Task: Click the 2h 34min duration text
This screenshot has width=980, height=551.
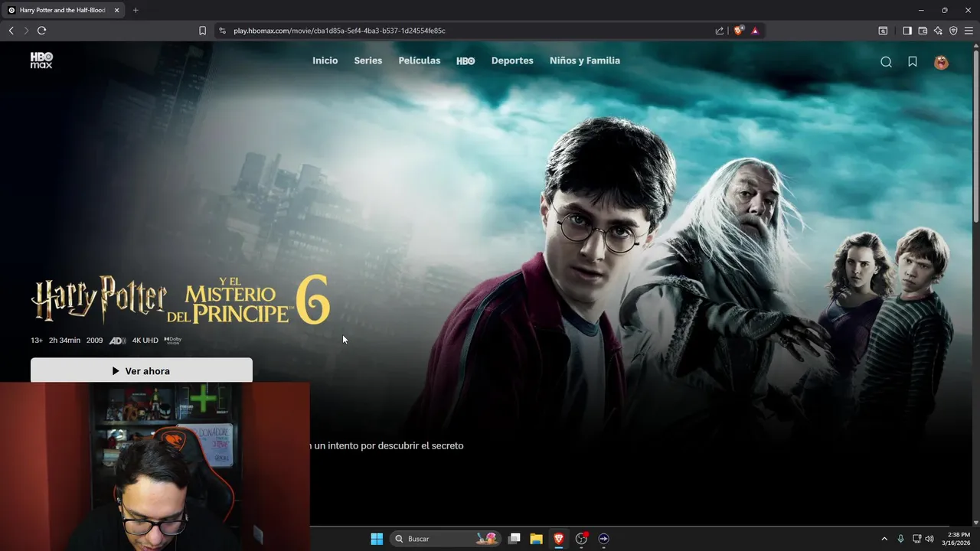Action: pos(64,341)
